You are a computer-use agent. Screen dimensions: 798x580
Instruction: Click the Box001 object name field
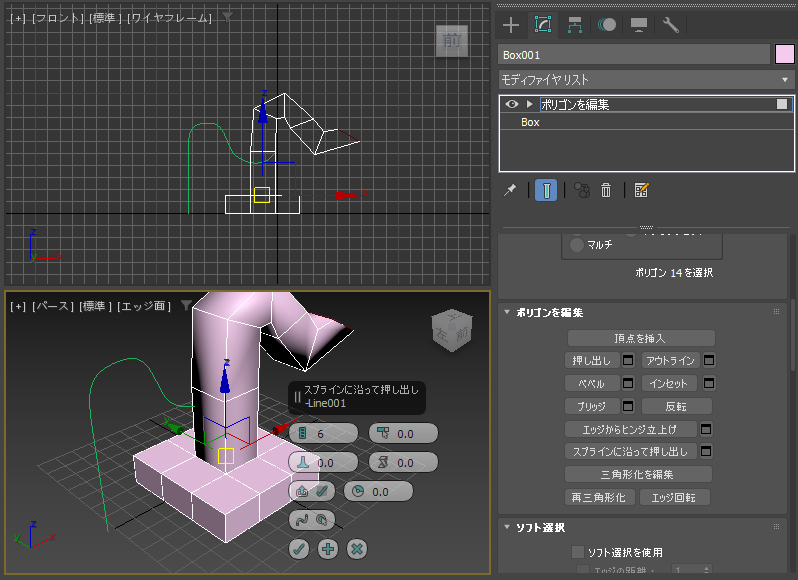tap(634, 55)
